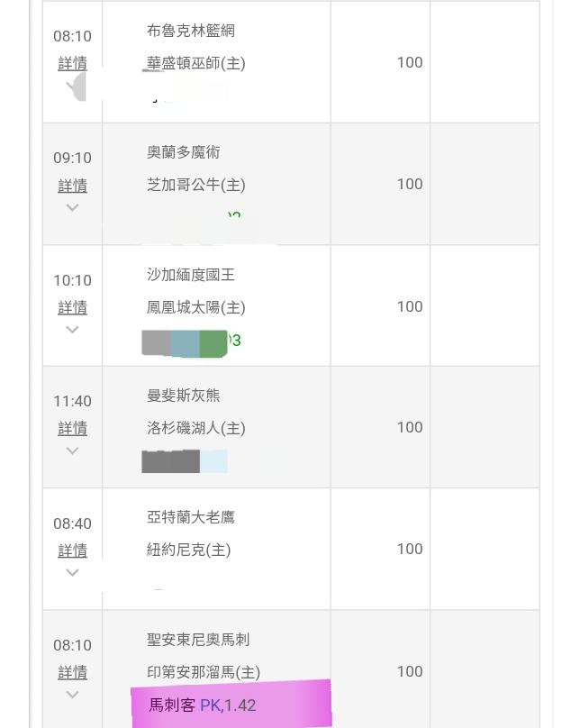Select 芝加哥公牛(主) team
The height and width of the screenshot is (728, 571).
coord(196,185)
